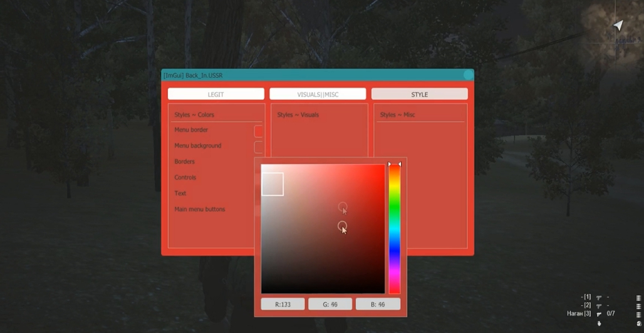
Task: Click the round button in the title bar
Action: click(468, 74)
